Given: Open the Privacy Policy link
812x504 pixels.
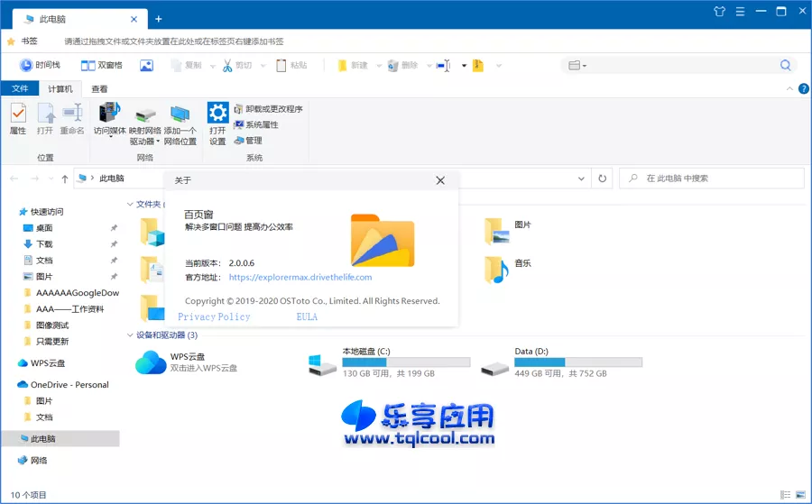Looking at the screenshot, I should (214, 316).
